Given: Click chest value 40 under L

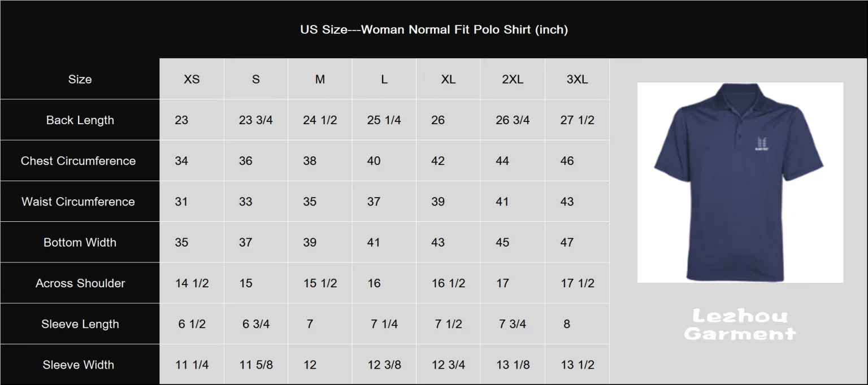Looking at the screenshot, I should click(x=374, y=161).
